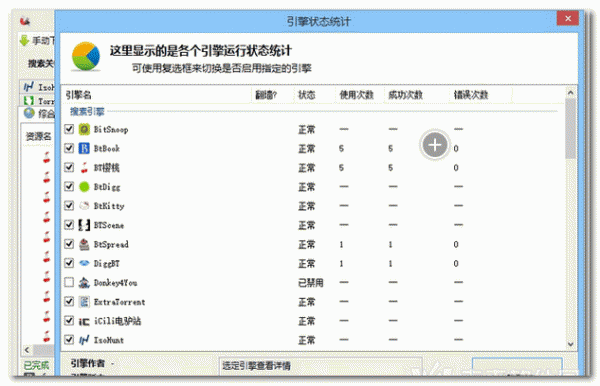
Task: Enable the Donkey4You engine checkbox
Action: pos(69,282)
